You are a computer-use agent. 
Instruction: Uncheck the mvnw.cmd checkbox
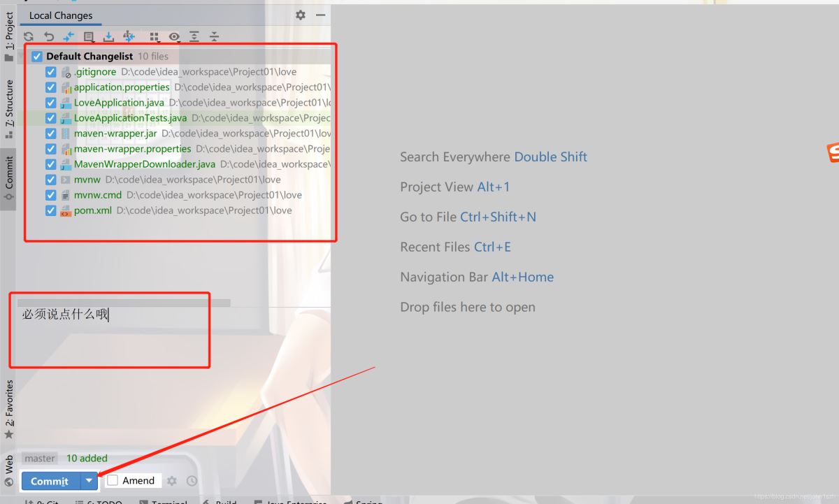coord(50,195)
